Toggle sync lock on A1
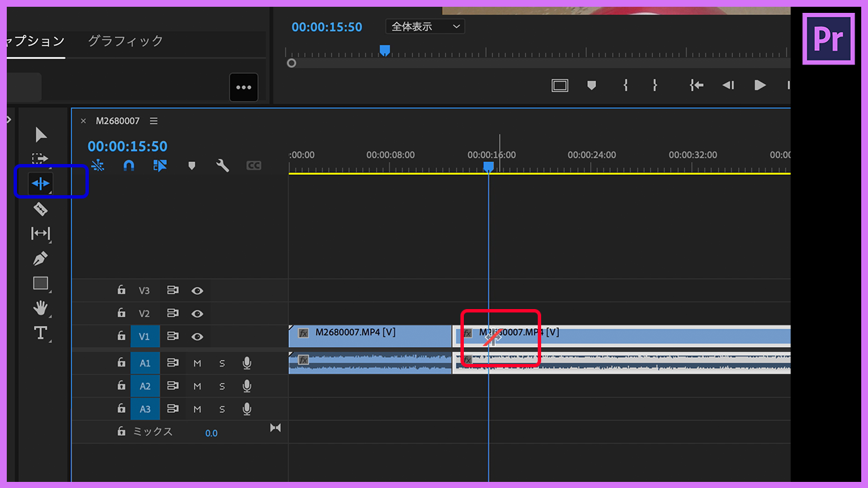868x488 pixels. pos(173,363)
